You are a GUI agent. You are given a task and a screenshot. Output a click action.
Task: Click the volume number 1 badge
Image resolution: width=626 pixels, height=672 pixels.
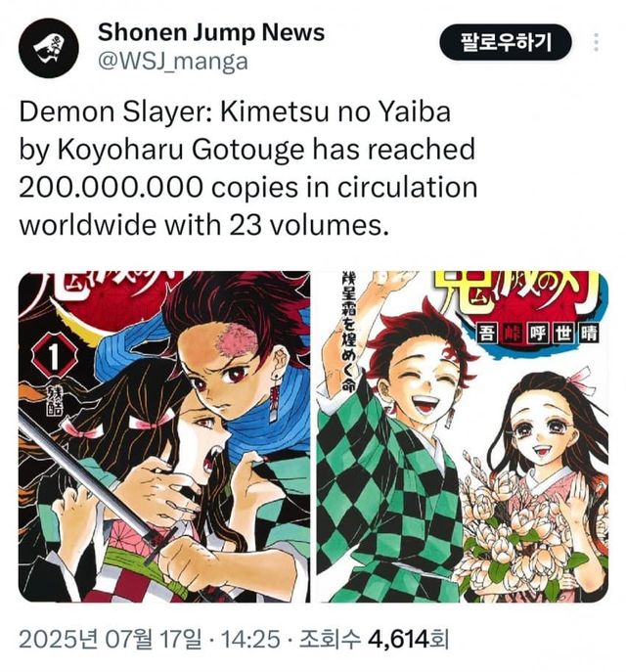coord(54,355)
